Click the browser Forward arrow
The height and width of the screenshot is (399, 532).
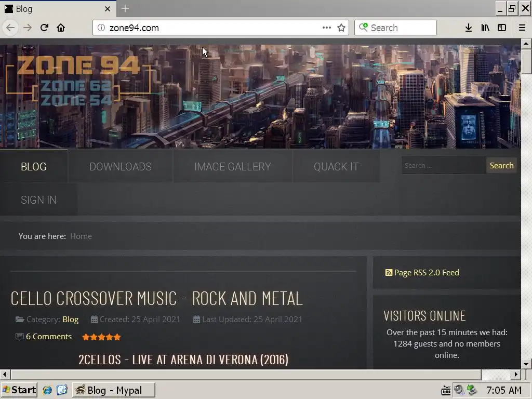coord(28,28)
